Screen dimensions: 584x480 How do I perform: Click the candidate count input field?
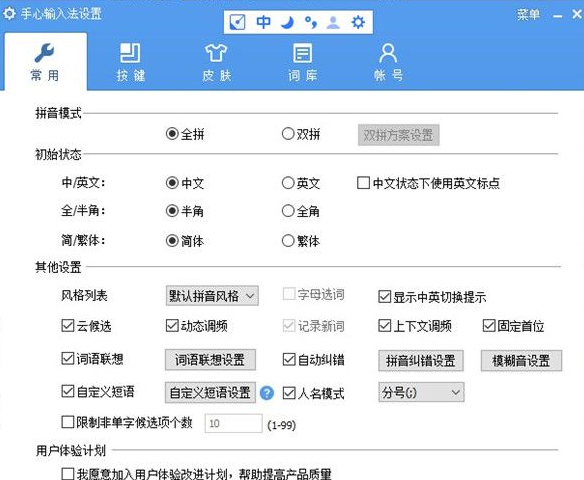pos(233,423)
